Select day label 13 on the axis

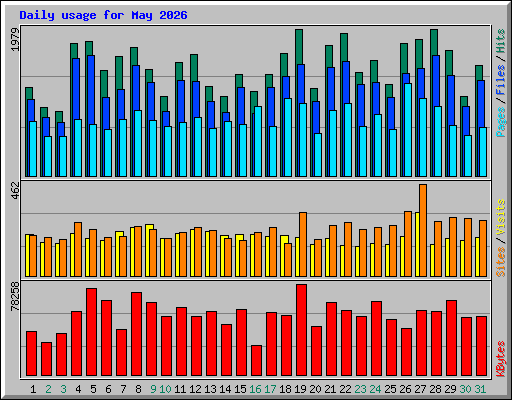click(210, 389)
